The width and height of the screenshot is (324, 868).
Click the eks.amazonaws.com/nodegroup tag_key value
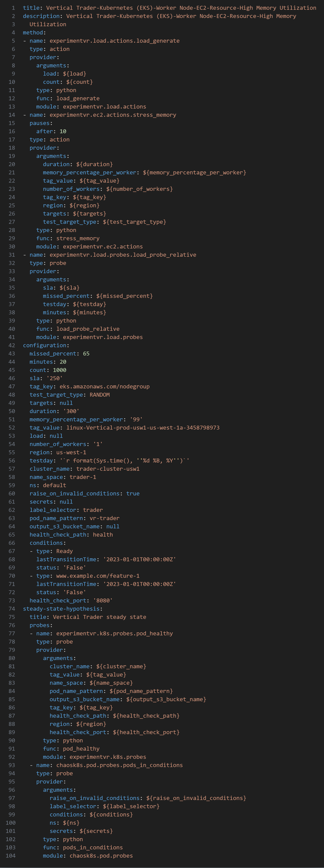tap(104, 386)
